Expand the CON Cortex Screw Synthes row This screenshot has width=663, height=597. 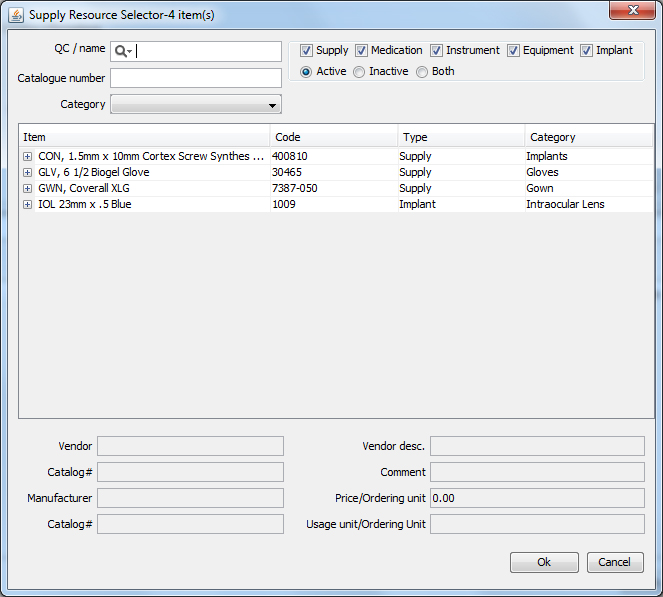27,157
